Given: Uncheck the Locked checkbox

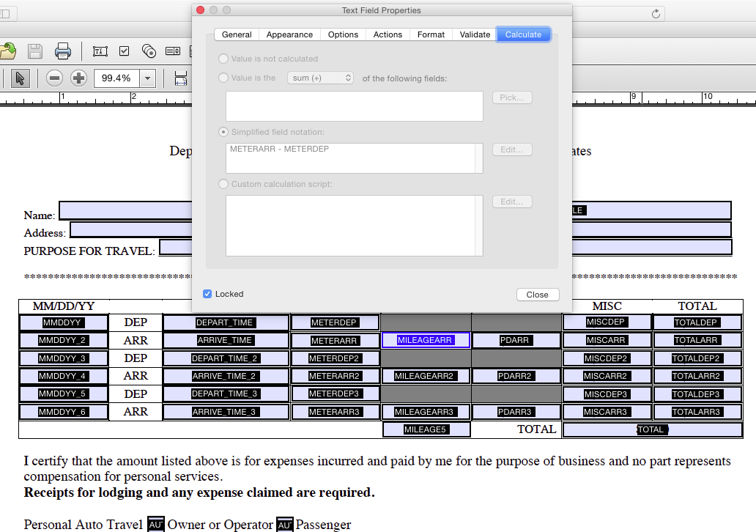Looking at the screenshot, I should (x=207, y=294).
